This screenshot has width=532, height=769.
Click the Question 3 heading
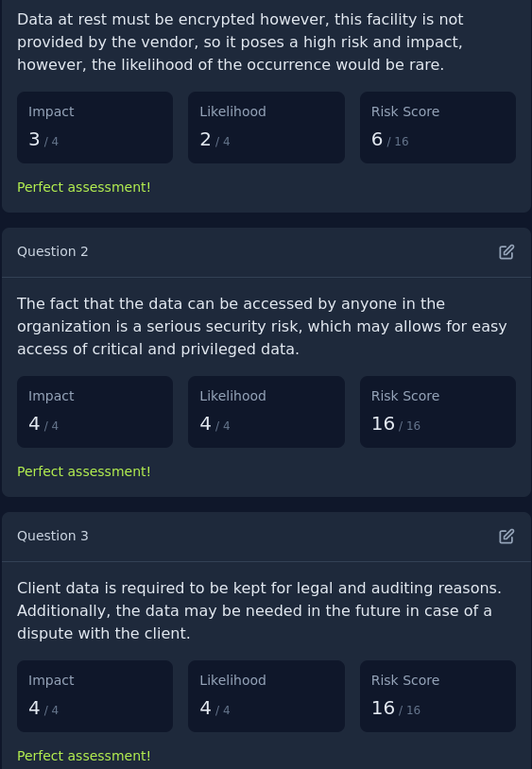coord(53,536)
